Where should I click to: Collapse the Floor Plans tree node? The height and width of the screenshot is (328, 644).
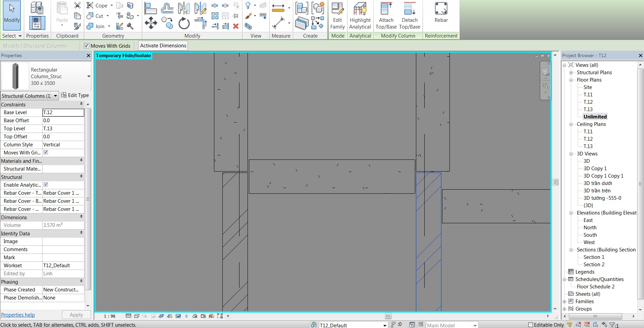(571, 80)
